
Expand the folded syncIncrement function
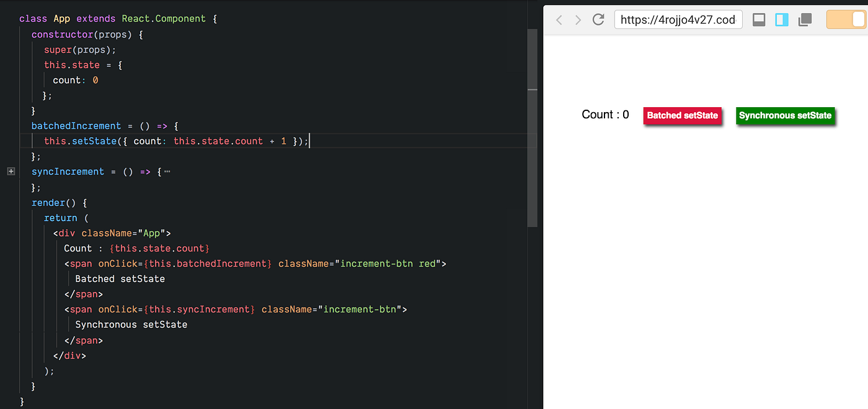pyautogui.click(x=11, y=172)
